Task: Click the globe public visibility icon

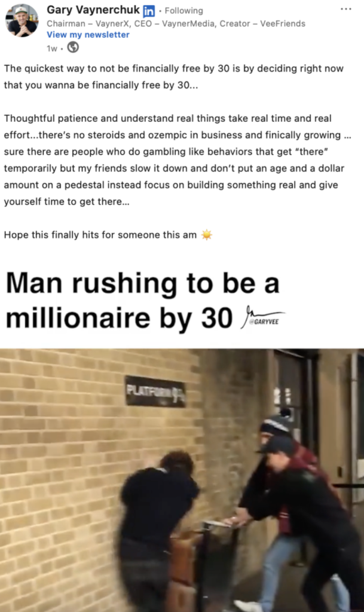Action: pyautogui.click(x=73, y=47)
